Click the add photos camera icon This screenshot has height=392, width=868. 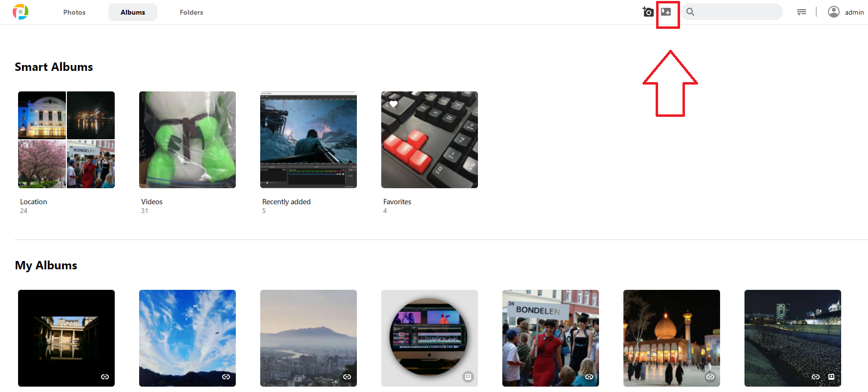[x=648, y=12]
